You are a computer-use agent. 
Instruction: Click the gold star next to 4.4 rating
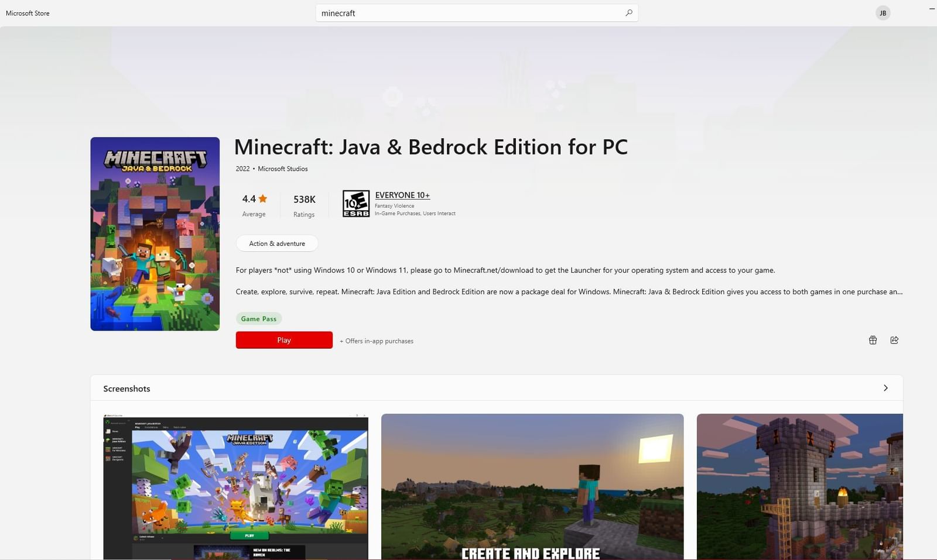[x=263, y=198]
